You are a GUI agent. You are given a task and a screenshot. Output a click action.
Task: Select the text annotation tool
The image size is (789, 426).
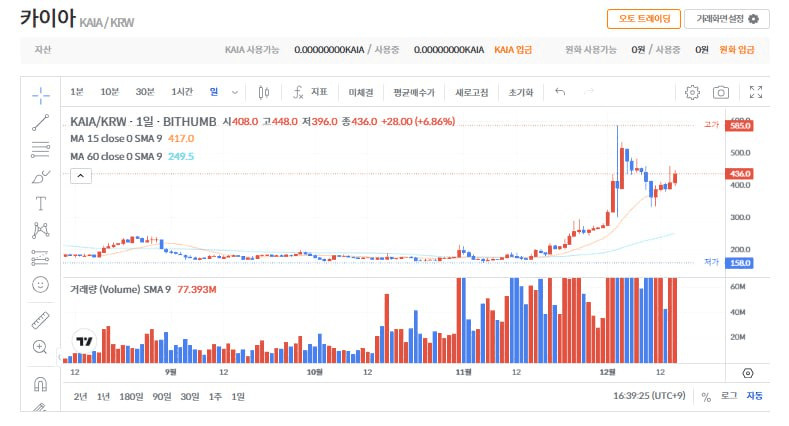41,204
